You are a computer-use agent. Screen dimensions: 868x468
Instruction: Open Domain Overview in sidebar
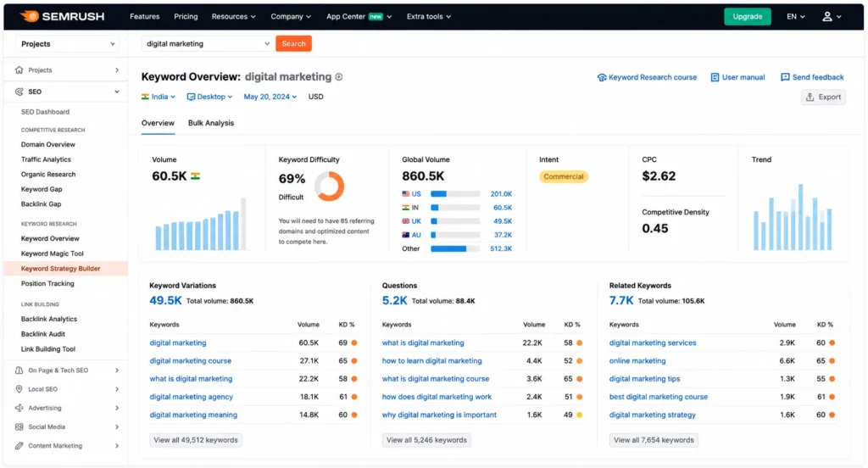tap(48, 144)
